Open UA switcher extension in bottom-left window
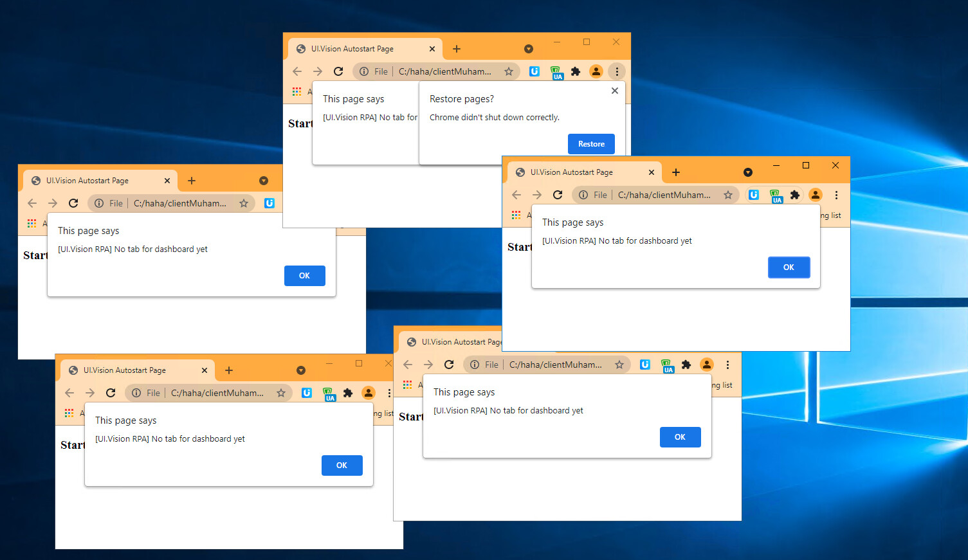 (x=329, y=393)
